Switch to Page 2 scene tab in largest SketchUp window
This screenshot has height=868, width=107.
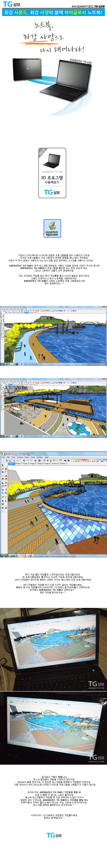pos(18,464)
